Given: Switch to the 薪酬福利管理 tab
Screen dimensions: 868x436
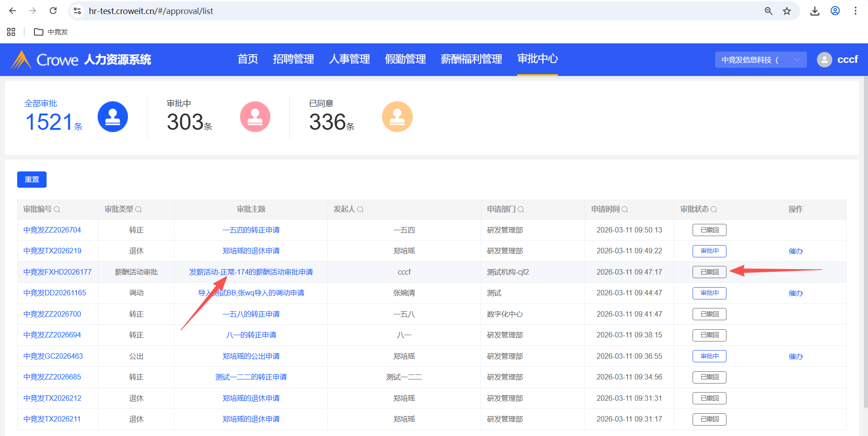Looking at the screenshot, I should pos(471,59).
